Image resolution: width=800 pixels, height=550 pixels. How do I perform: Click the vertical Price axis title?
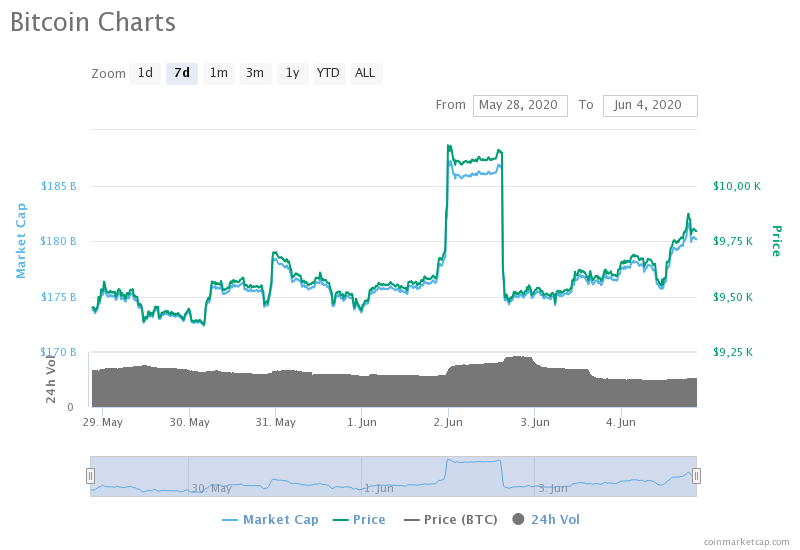(x=776, y=241)
